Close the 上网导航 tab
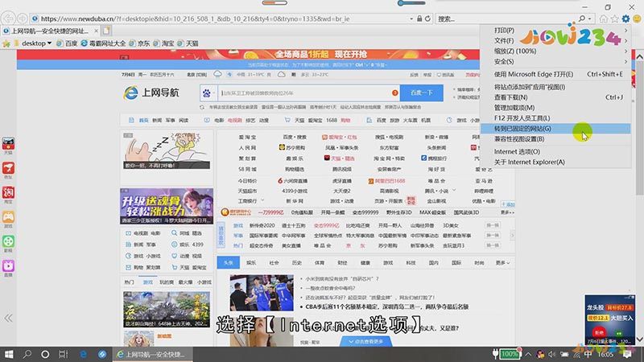The height and width of the screenshot is (362, 644). (96, 31)
